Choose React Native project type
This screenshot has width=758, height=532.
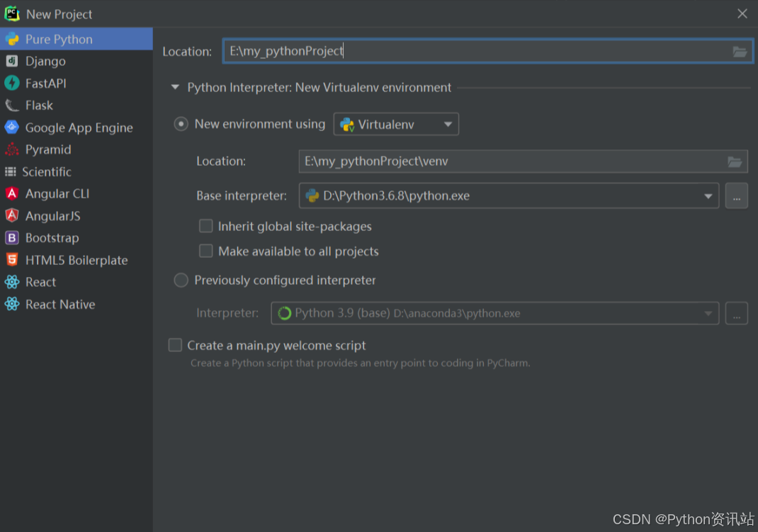[x=77, y=304]
